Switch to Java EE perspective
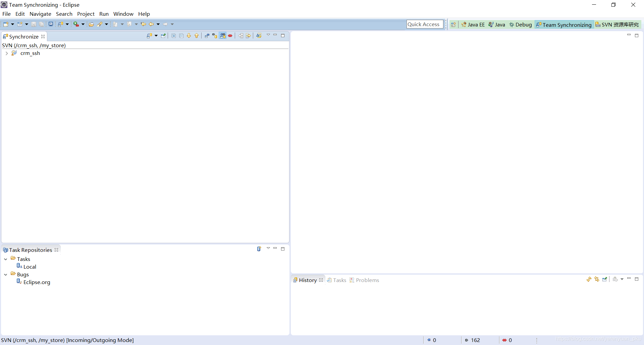Screen dimensions: 644x345 [473, 25]
